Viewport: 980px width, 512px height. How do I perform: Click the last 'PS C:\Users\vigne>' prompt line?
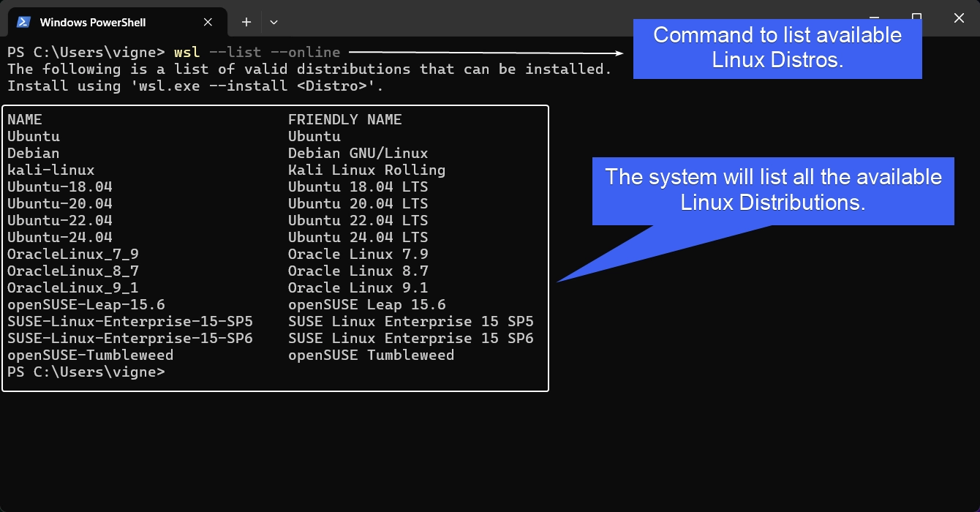tap(86, 372)
